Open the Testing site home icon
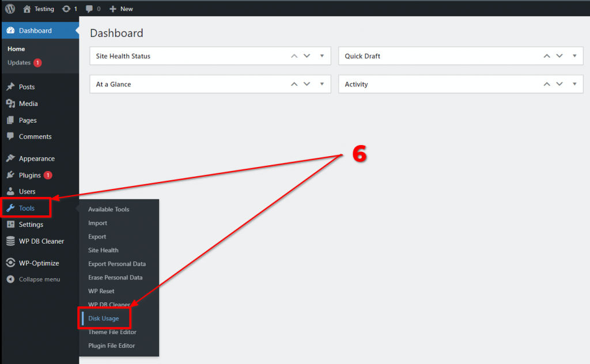 tap(27, 9)
